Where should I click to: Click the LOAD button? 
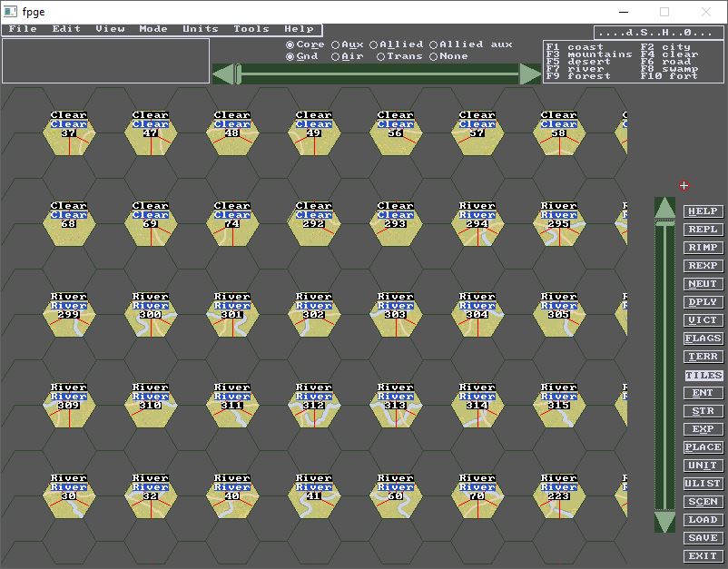[703, 520]
